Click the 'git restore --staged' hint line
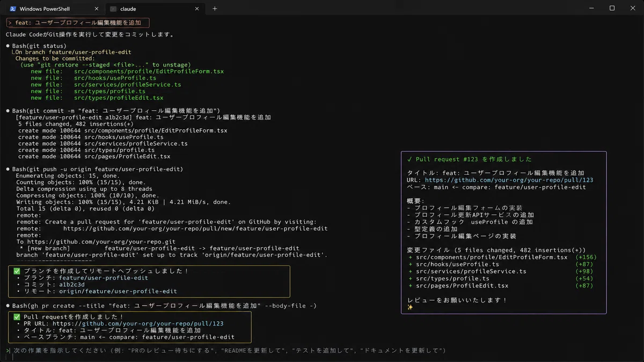The image size is (644, 362). point(105,65)
